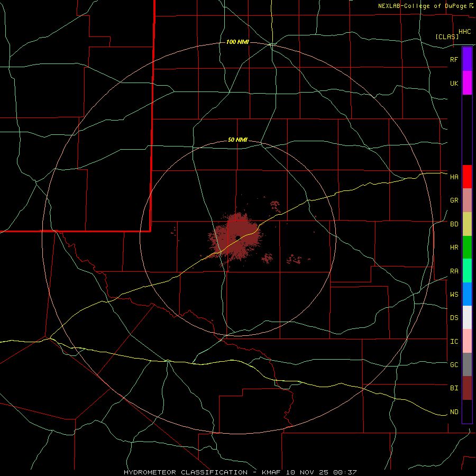Click the 'ND' legend label
Screen dimensions: 476x476
[x=454, y=412]
